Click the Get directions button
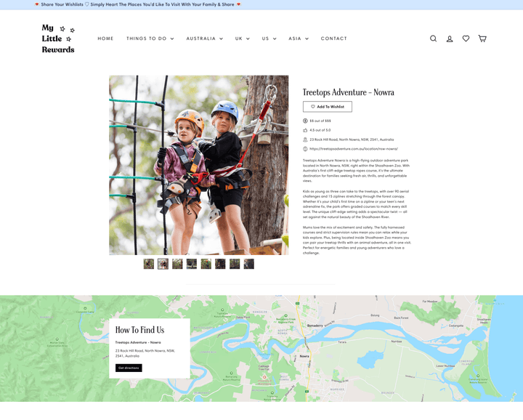The image size is (523, 420). click(x=129, y=368)
